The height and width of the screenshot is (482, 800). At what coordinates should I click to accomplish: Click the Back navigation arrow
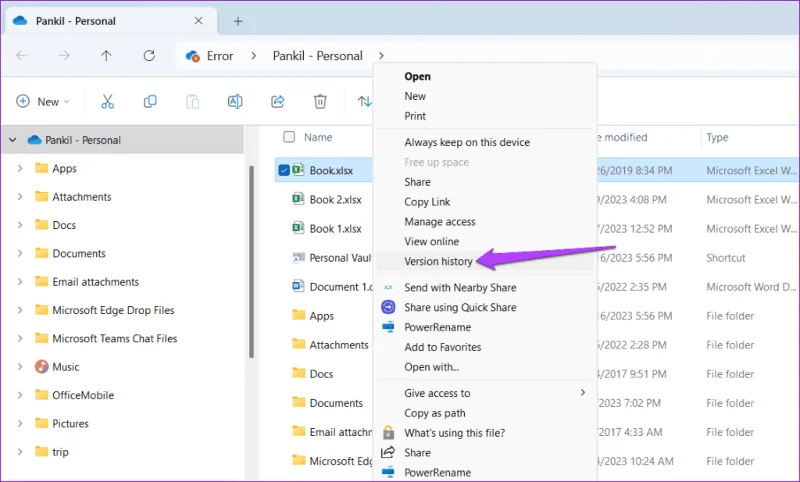coord(21,56)
